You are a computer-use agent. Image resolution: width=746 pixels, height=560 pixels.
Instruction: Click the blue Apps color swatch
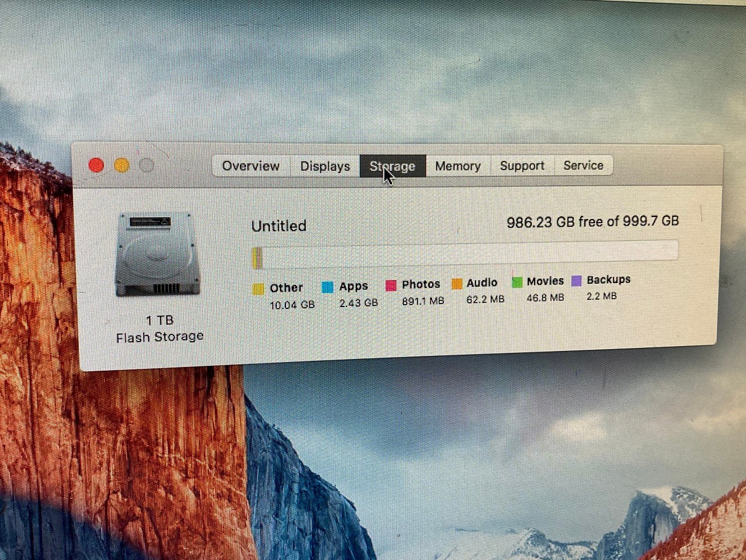tap(327, 287)
